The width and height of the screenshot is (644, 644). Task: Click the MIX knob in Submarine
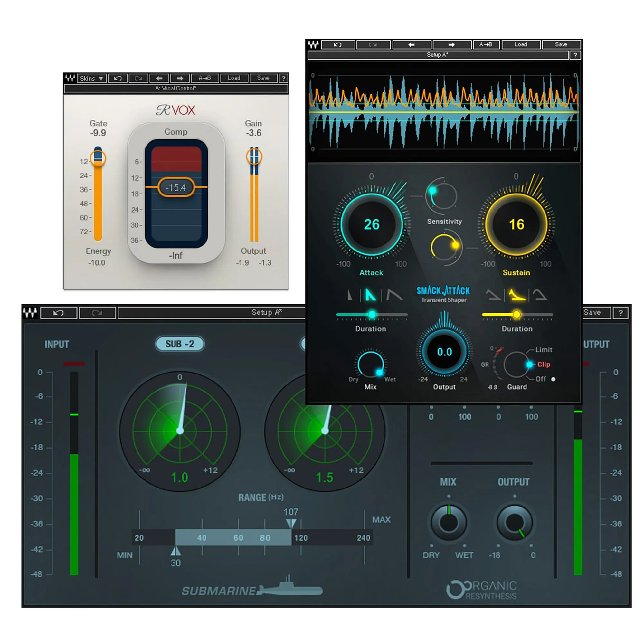pos(449,522)
